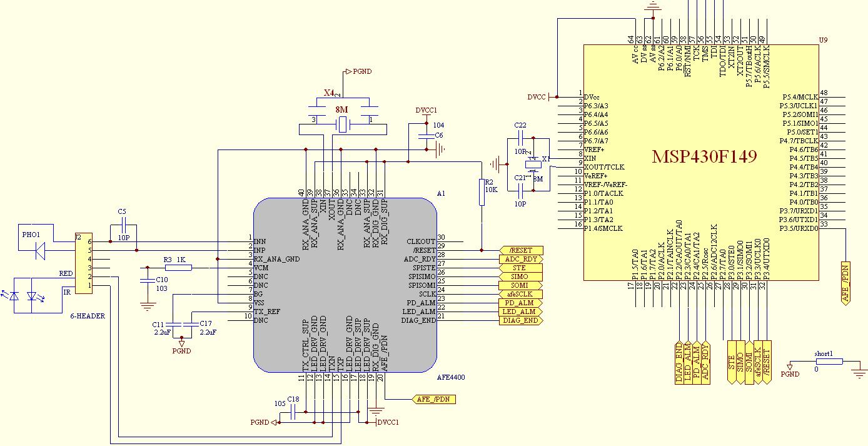This screenshot has height=446, width=868.
Task: Select the VCM pin label on AFE4400
Action: point(261,268)
